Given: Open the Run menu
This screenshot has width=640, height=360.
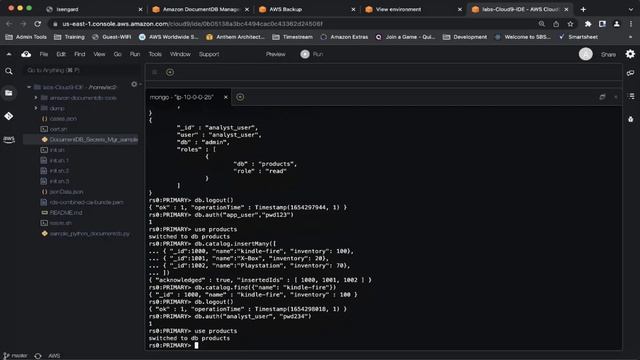Looking at the screenshot, I should tap(135, 54).
